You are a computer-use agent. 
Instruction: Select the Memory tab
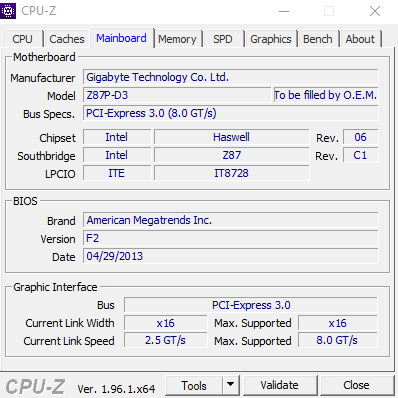[177, 39]
